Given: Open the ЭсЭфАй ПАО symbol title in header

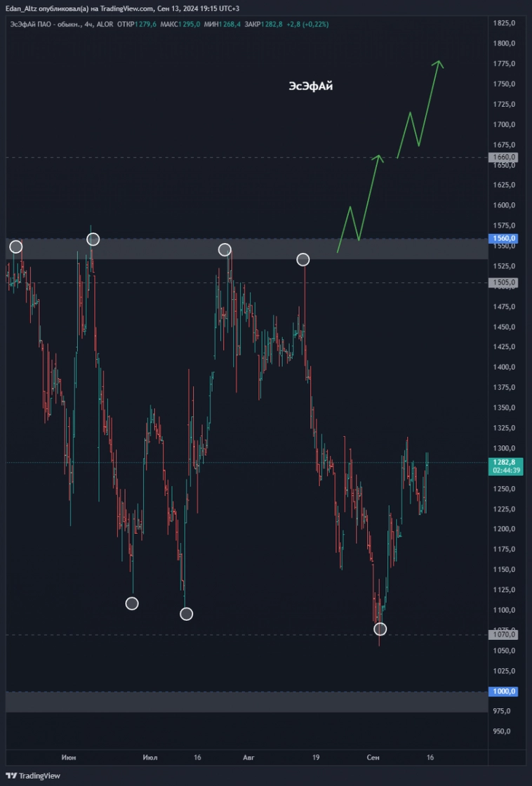Looking at the screenshot, I should click(46, 24).
